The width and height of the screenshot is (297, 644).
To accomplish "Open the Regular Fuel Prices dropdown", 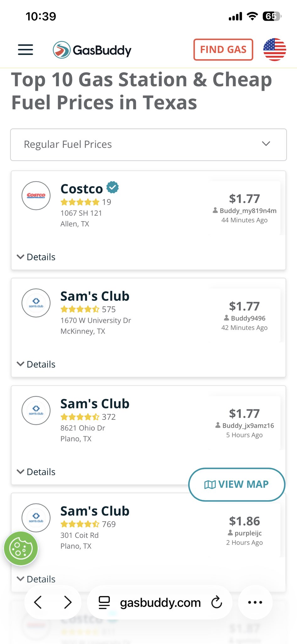I will pos(148,145).
